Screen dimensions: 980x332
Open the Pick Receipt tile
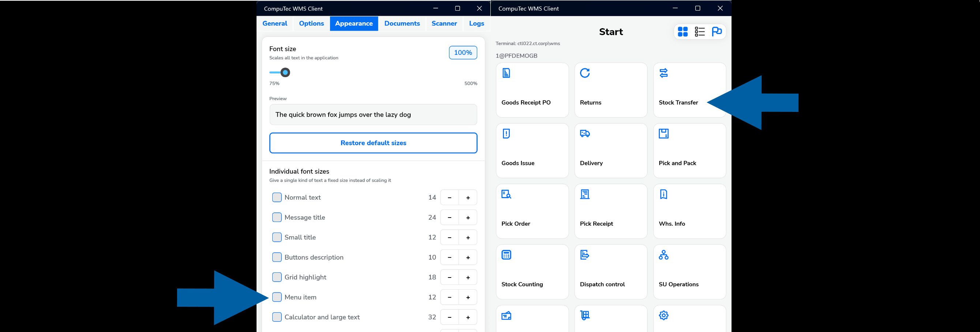[611, 211]
